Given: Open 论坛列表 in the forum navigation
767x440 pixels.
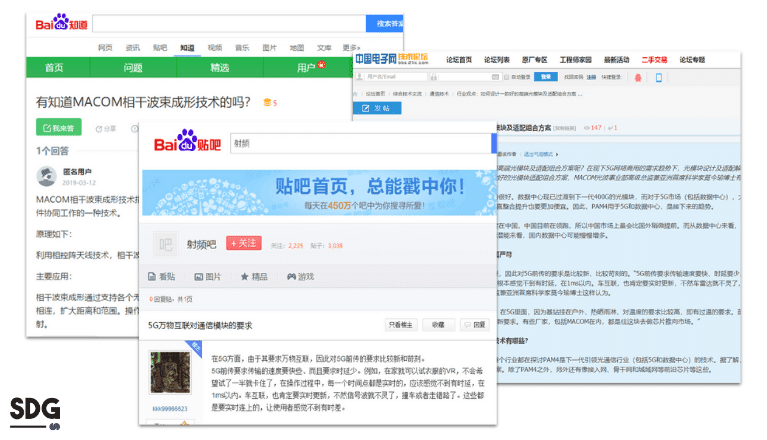Looking at the screenshot, I should (497, 60).
